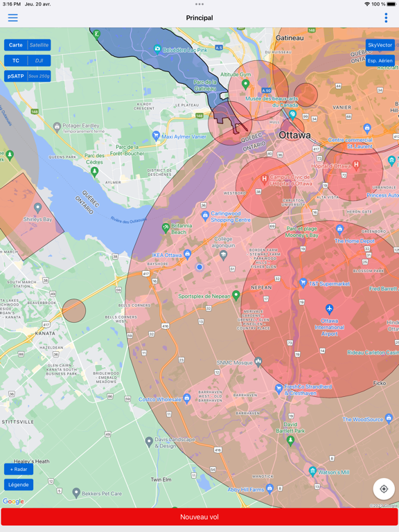Check the Wi-Fi status icon
Image resolution: width=399 pixels, height=532 pixels.
[x=367, y=4]
